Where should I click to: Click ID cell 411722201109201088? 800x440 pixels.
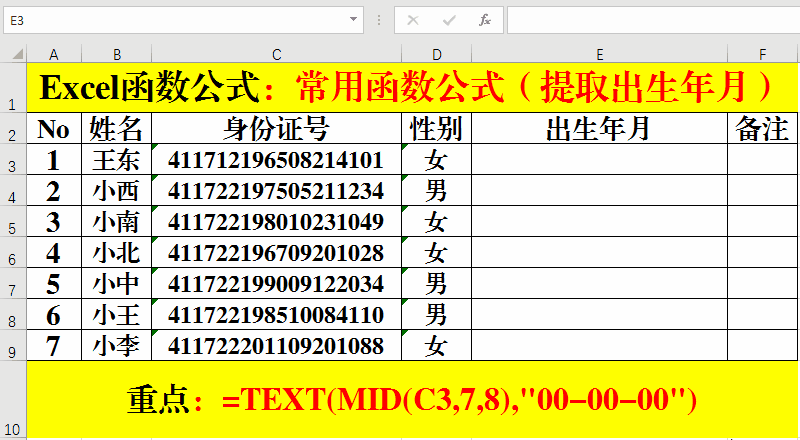277,345
